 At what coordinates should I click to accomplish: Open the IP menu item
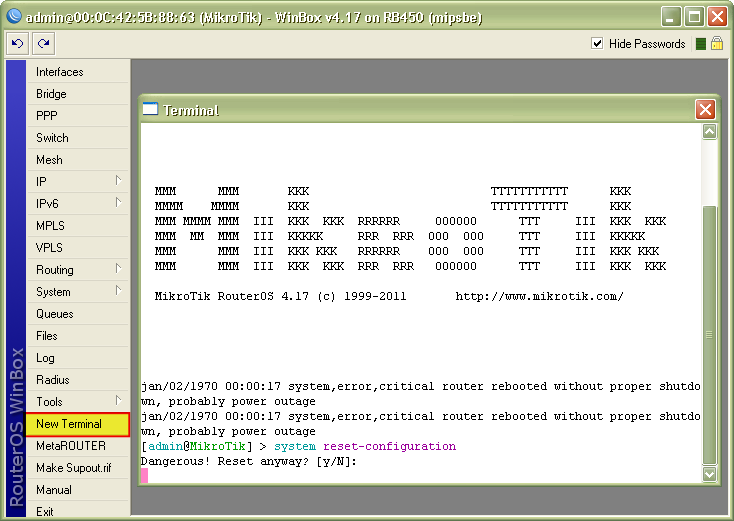pyautogui.click(x=78, y=182)
